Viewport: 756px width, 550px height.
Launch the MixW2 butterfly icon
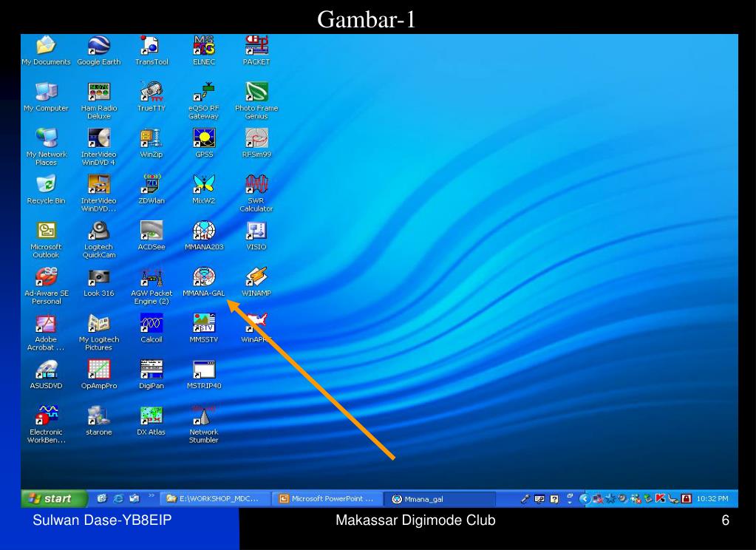[x=204, y=189]
